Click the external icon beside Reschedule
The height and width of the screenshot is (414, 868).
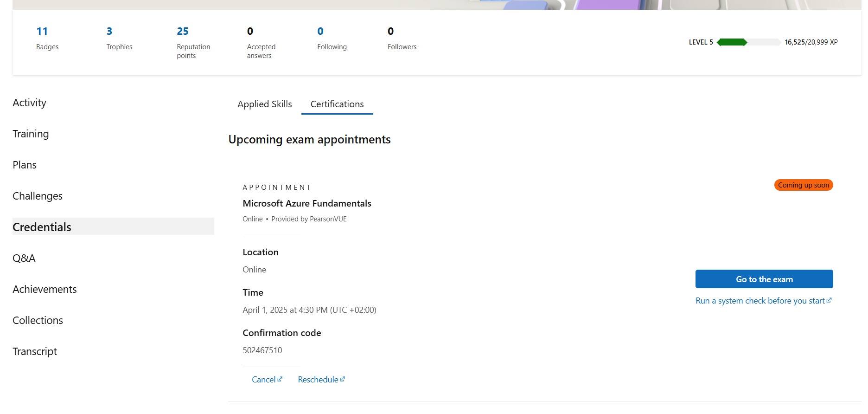tap(342, 379)
